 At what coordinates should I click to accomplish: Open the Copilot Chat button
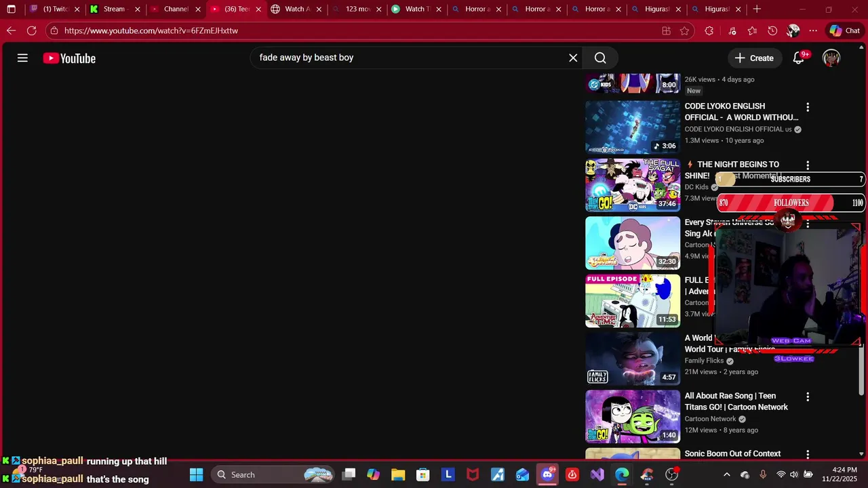(x=844, y=30)
